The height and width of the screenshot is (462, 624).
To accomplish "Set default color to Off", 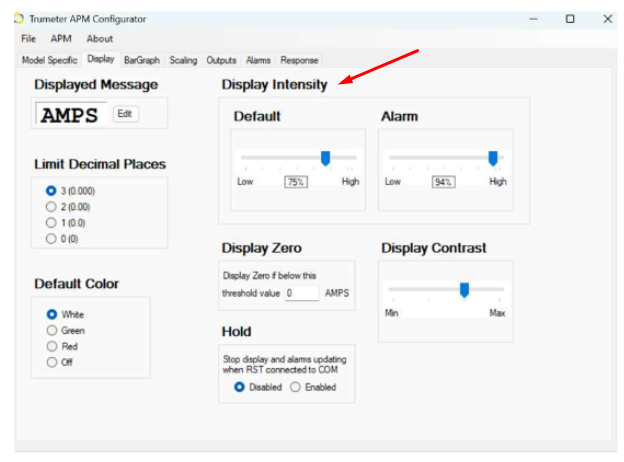I will (x=60, y=362).
